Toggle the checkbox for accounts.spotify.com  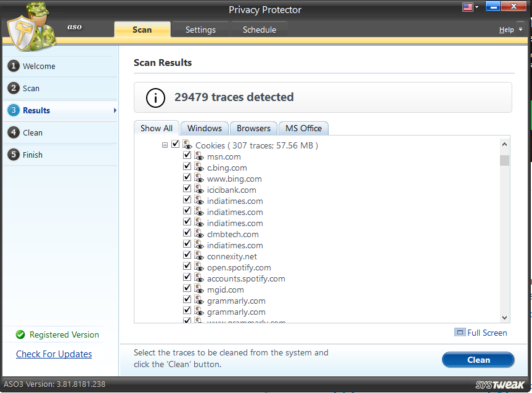coord(187,277)
